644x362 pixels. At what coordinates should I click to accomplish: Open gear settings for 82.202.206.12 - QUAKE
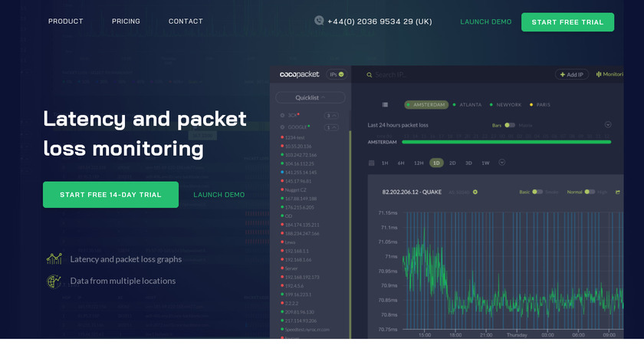pos(475,192)
